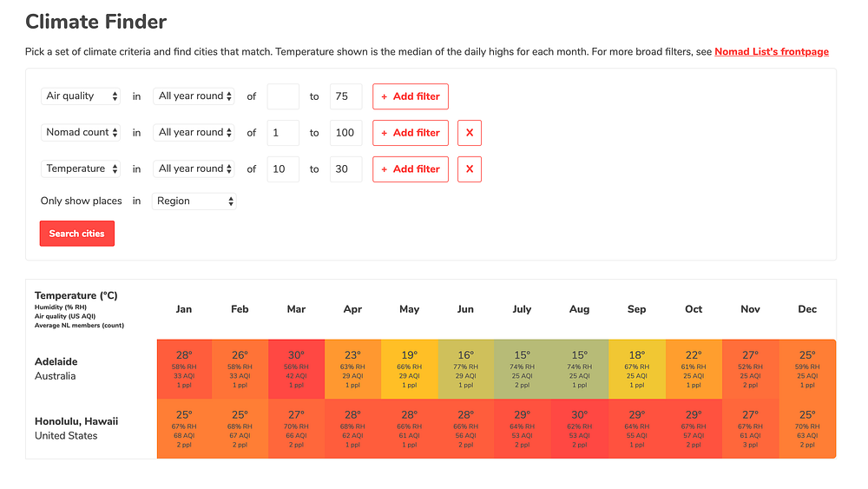
Task: Click the Nomad count maximum field showing 100
Action: pyautogui.click(x=346, y=133)
